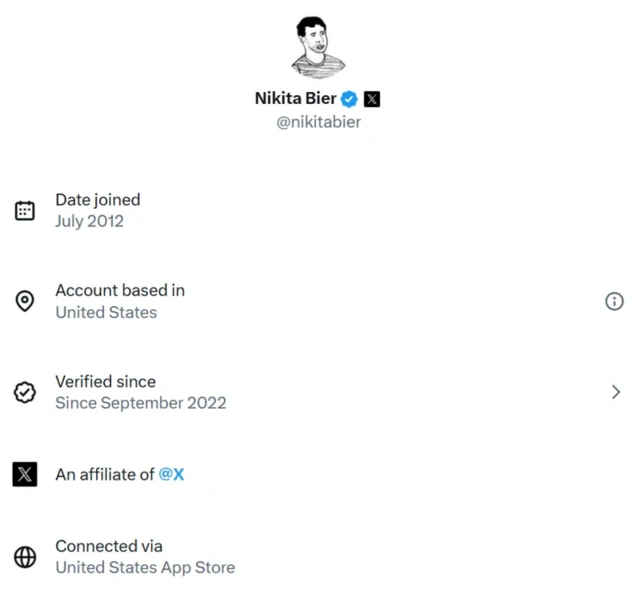Screen dimensions: 640x614
Task: Select the Account based in row
Action: pyautogui.click(x=120, y=290)
